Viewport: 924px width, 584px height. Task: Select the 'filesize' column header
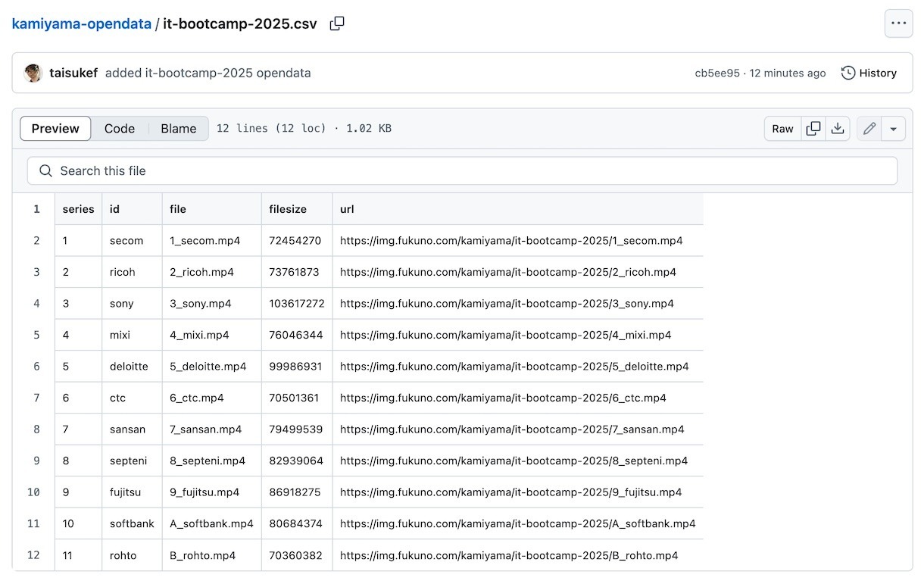tap(297, 209)
